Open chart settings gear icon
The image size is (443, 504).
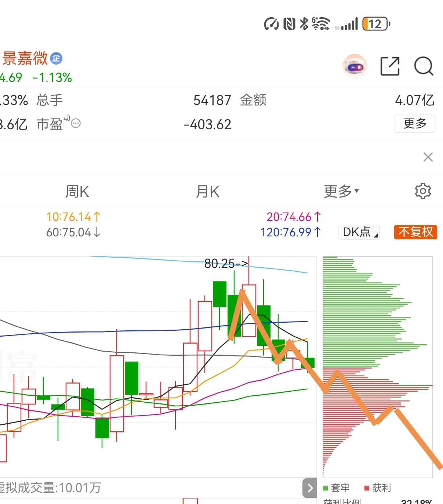click(423, 191)
